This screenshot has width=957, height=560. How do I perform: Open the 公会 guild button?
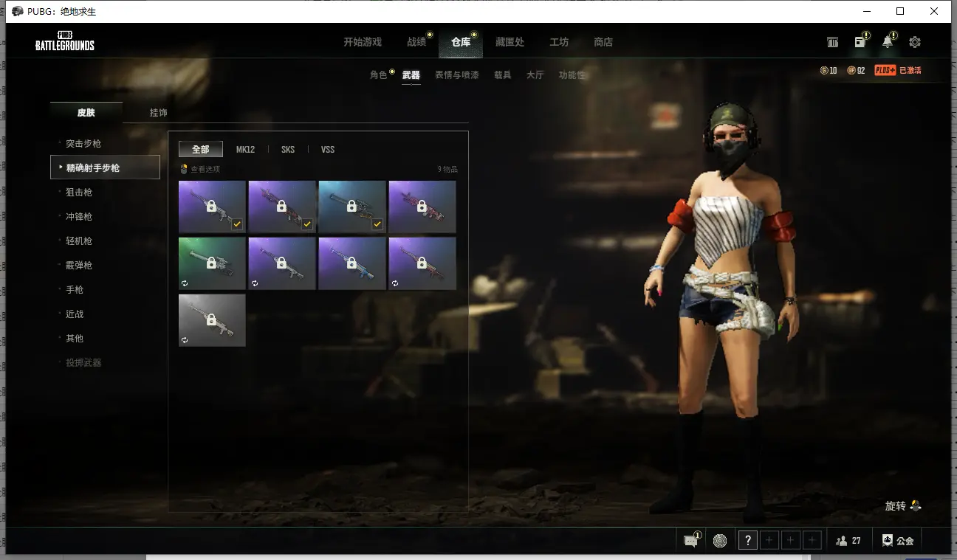898,541
